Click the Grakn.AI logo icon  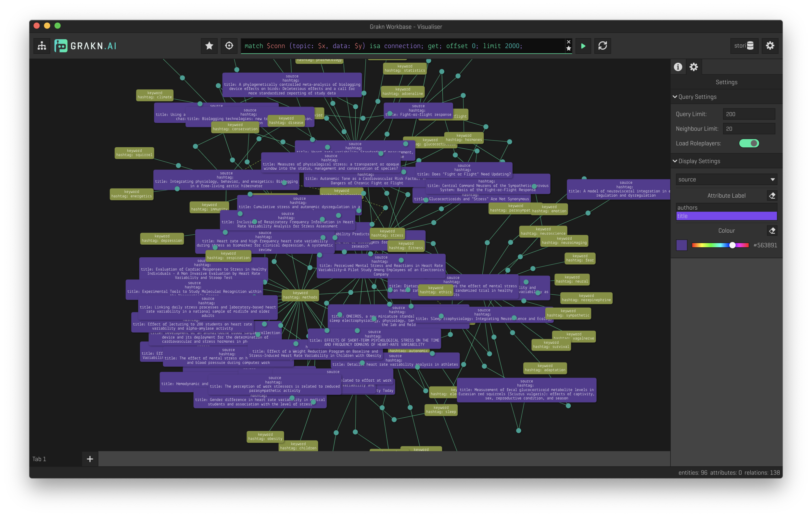(63, 45)
